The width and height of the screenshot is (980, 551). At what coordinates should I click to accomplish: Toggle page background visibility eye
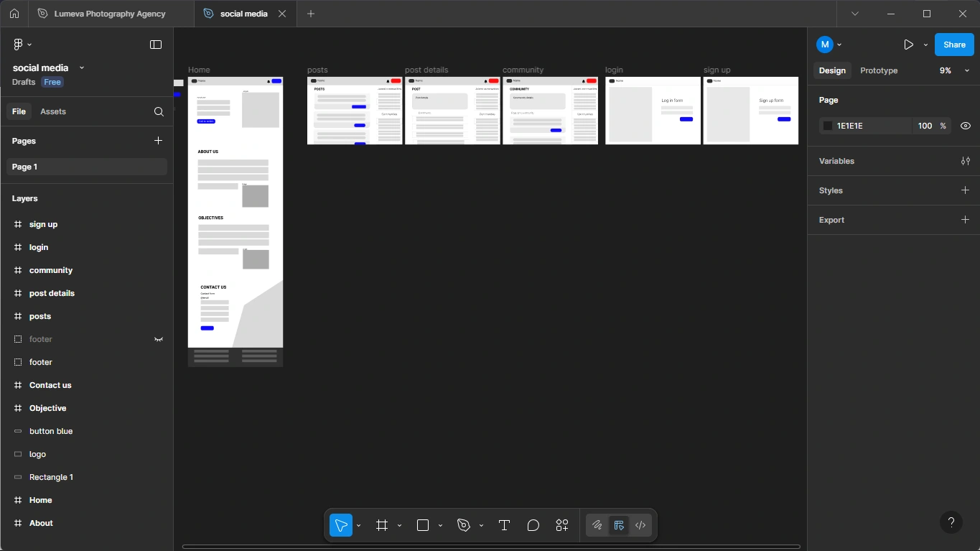click(x=966, y=126)
